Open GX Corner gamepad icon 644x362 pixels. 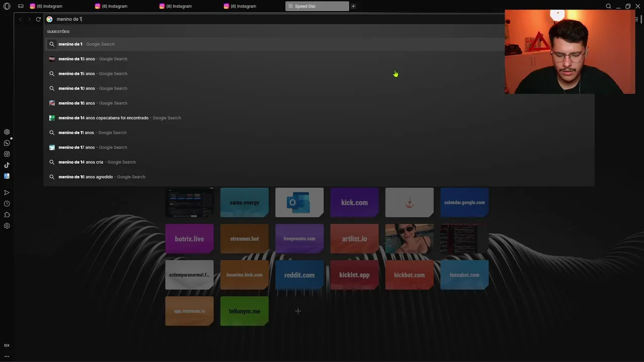pos(21,6)
